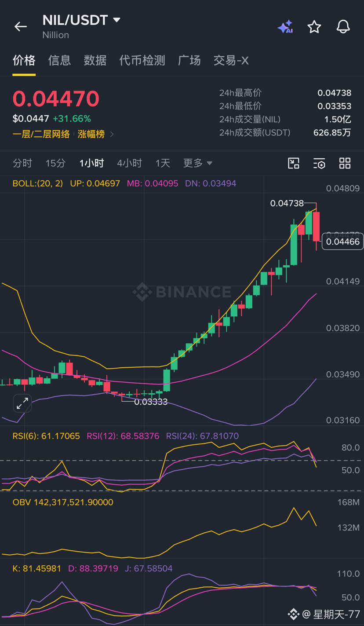Tap the 24h最低价 value 0.03353
364x626 pixels.
point(335,106)
